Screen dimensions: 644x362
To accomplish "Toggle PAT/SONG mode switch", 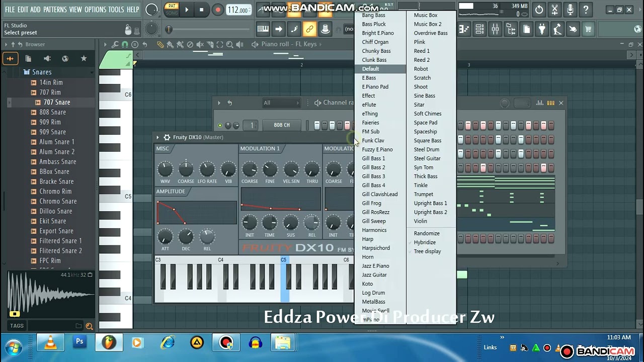I will [172, 10].
